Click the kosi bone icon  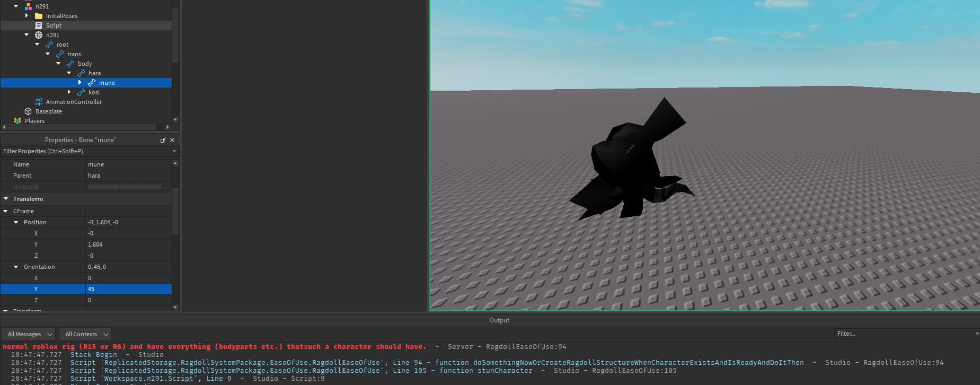coord(81,92)
